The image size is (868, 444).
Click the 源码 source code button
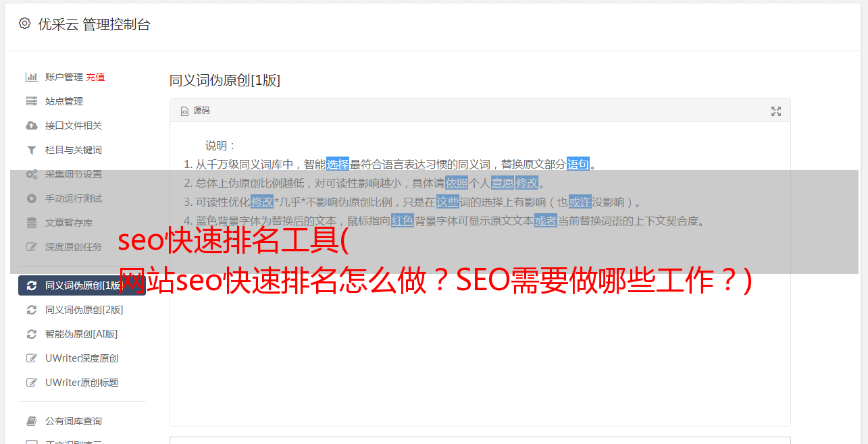195,111
